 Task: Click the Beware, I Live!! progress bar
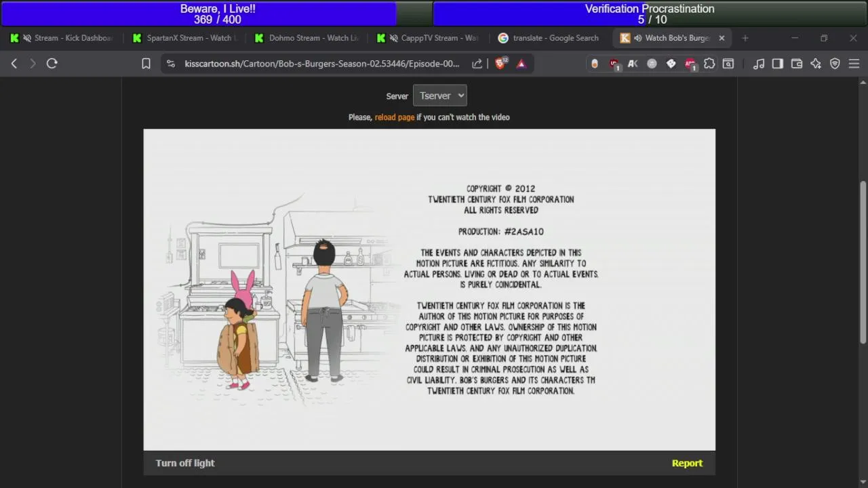coord(217,14)
